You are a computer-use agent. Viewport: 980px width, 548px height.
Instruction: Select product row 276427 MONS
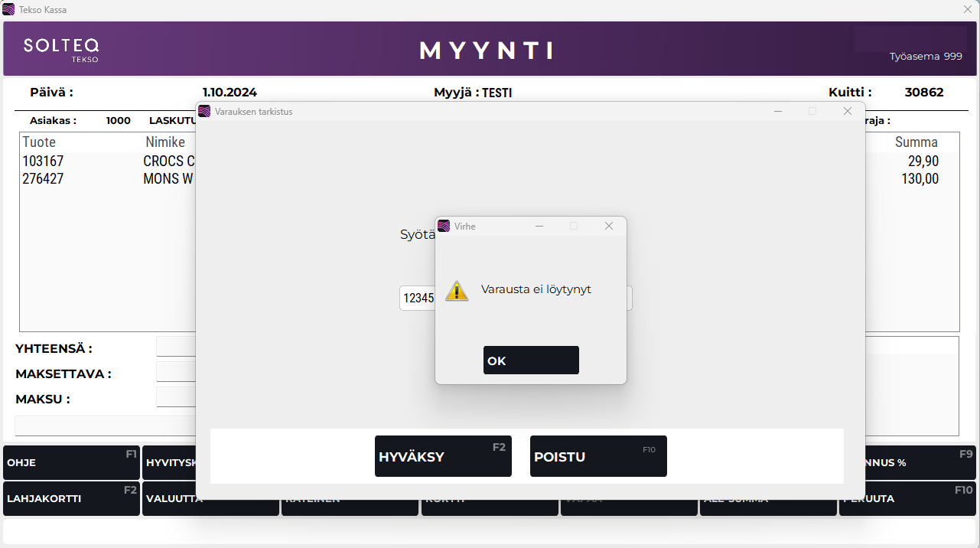click(107, 179)
